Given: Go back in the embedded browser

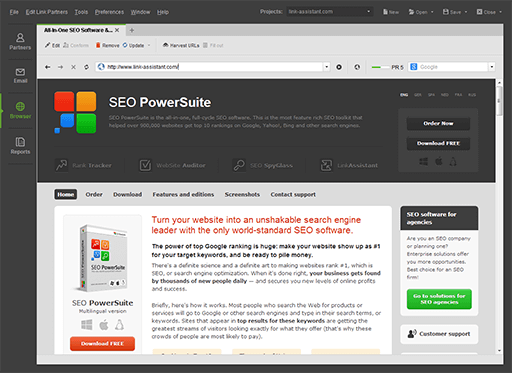Looking at the screenshot, I should 48,67.
